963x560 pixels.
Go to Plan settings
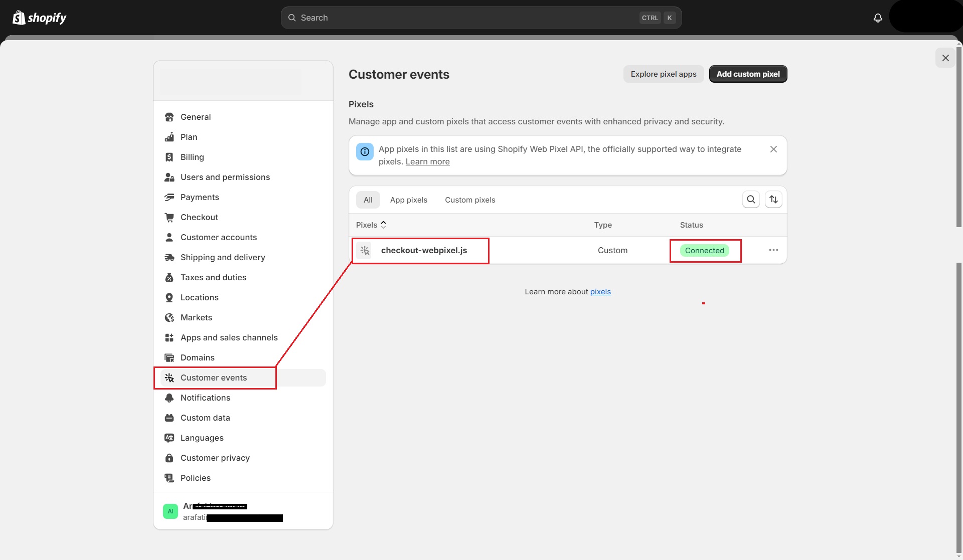(x=243, y=137)
